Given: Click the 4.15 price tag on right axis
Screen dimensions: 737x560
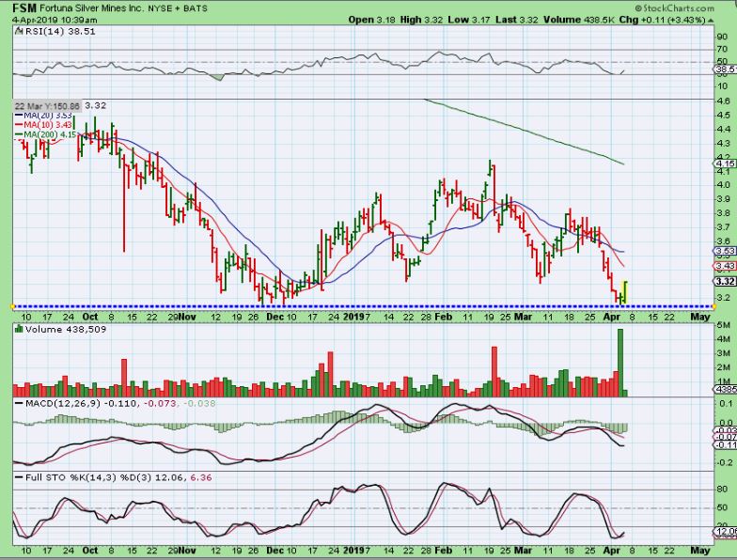Looking at the screenshot, I should 726,163.
